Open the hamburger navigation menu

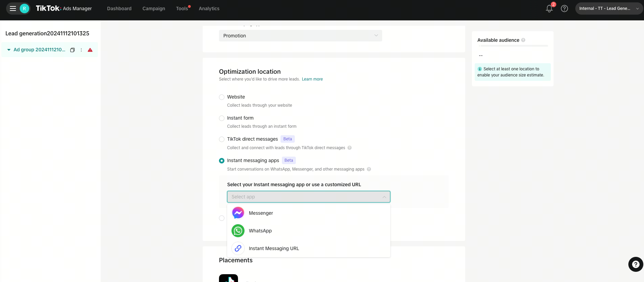pos(13,8)
